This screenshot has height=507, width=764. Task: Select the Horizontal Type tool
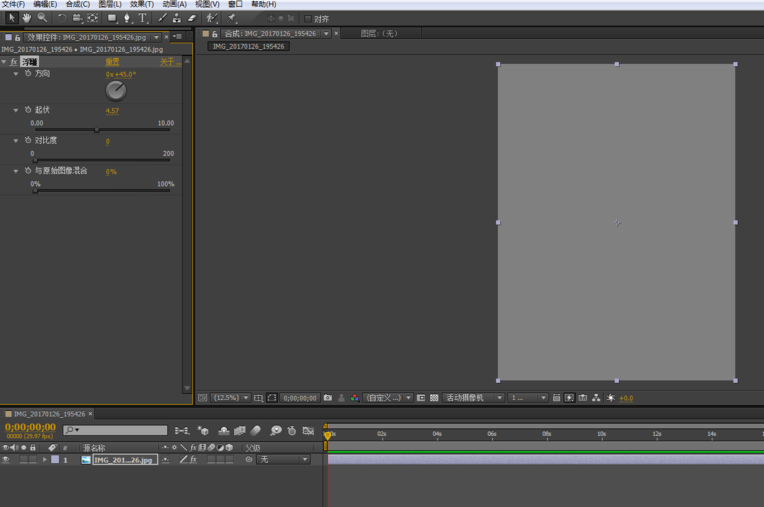click(142, 18)
